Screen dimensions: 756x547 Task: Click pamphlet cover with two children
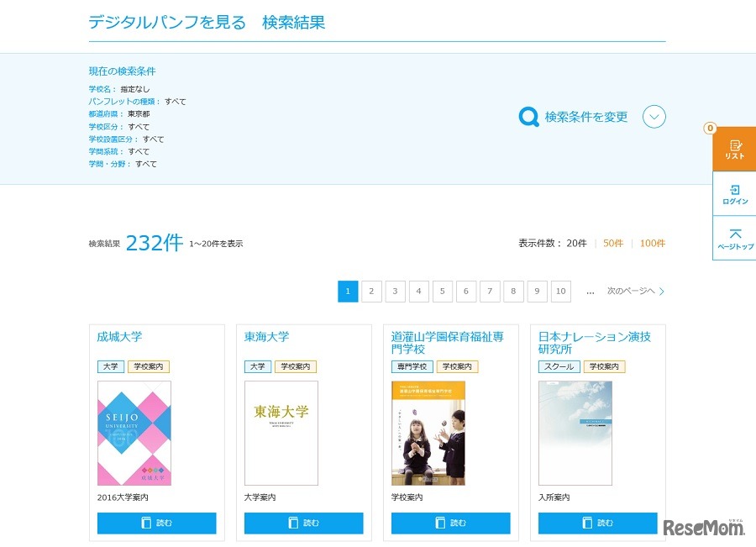428,434
